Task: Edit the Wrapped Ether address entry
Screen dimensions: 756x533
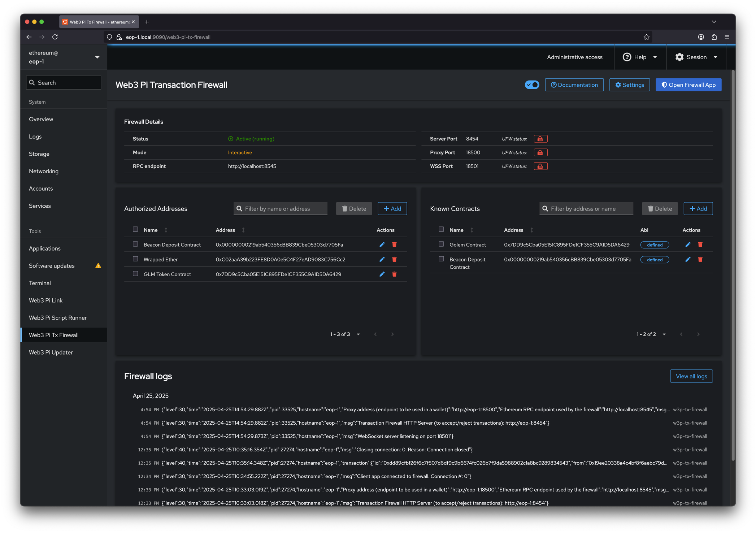Action: point(382,259)
